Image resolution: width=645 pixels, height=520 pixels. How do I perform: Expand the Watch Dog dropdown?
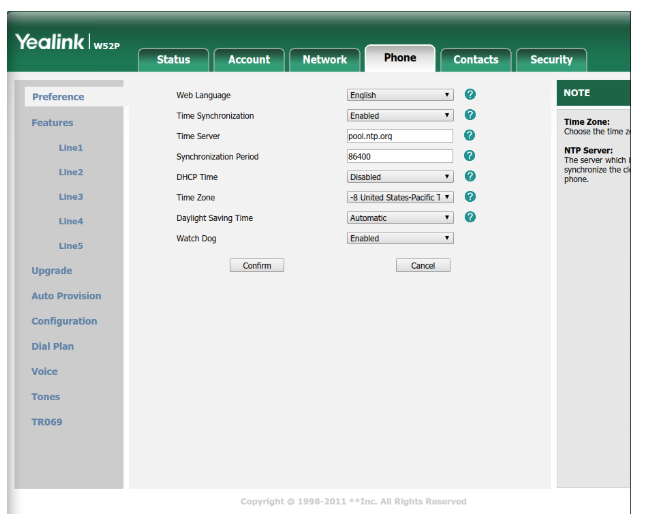point(400,238)
